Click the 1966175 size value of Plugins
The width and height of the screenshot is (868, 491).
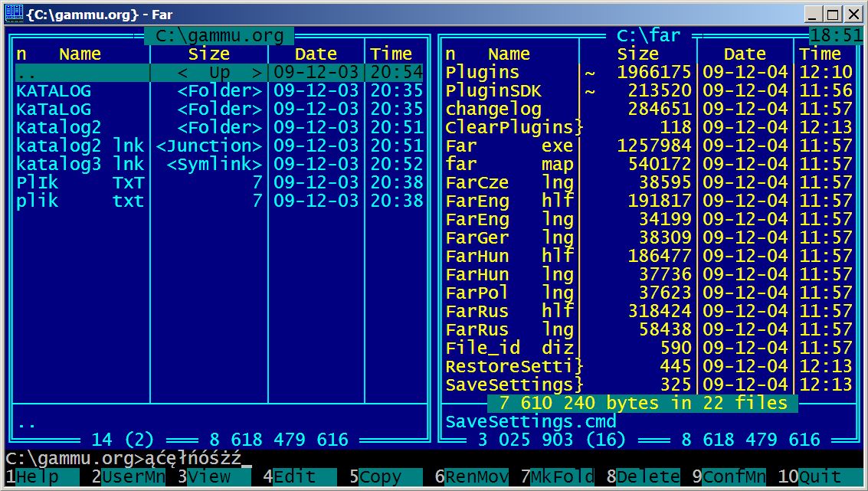pos(653,73)
